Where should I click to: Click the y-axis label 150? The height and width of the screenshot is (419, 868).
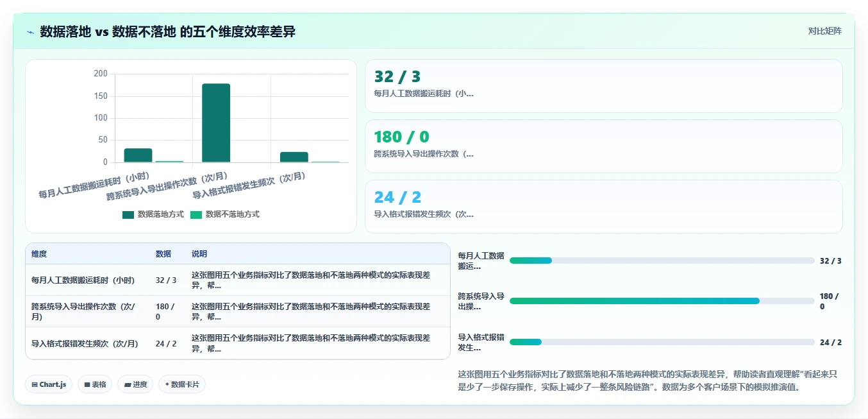101,96
